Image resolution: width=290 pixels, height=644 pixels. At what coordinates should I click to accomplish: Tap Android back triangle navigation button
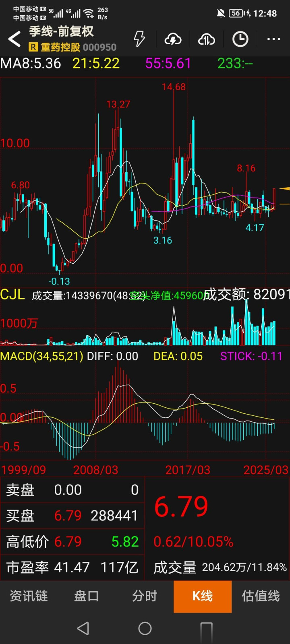(x=83, y=628)
